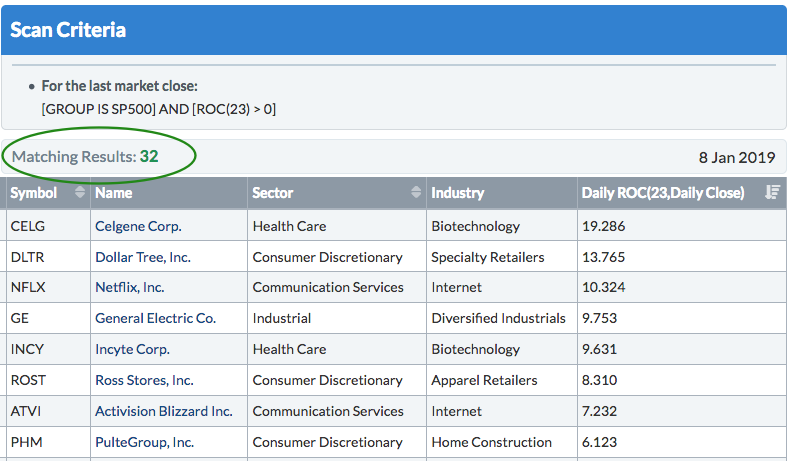Click the 8 Jan 2019 date
Screen dimensions: 795x461
click(737, 157)
